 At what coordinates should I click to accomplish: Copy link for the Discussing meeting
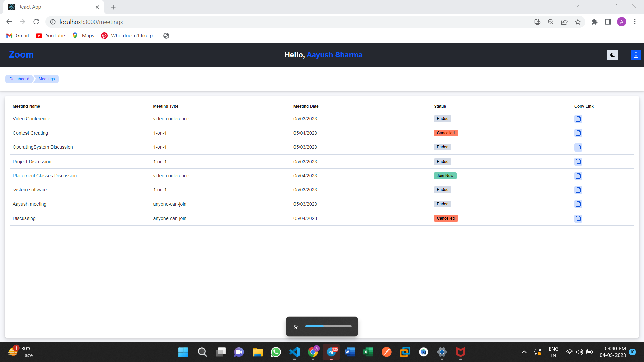click(x=578, y=218)
